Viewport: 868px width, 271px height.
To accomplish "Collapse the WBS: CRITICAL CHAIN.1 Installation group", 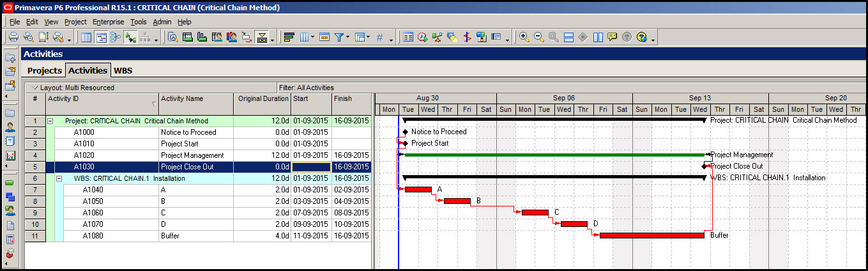I will [59, 178].
